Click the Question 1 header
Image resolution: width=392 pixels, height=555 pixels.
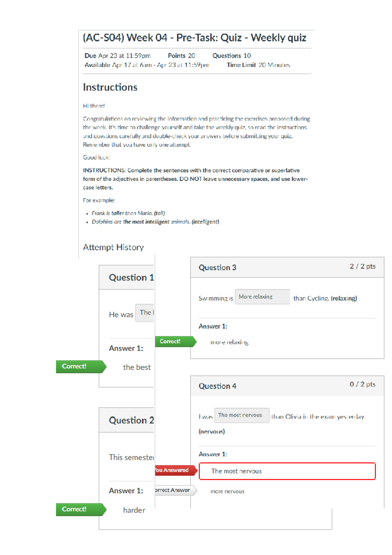[x=127, y=277]
